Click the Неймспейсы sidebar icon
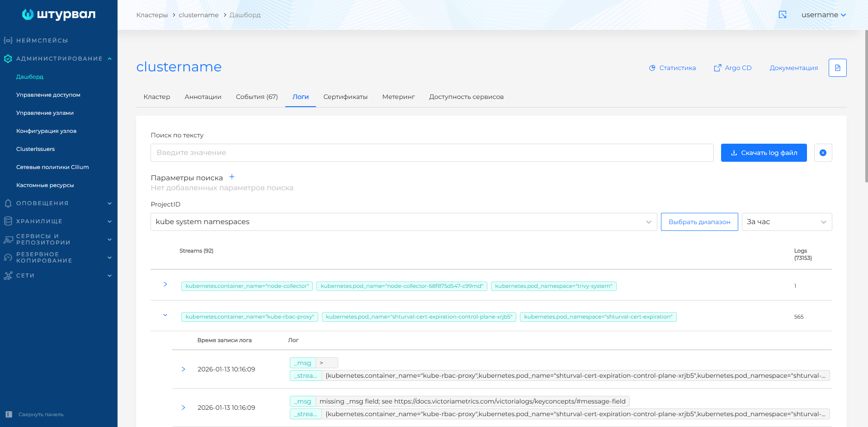868x427 pixels. click(8, 41)
